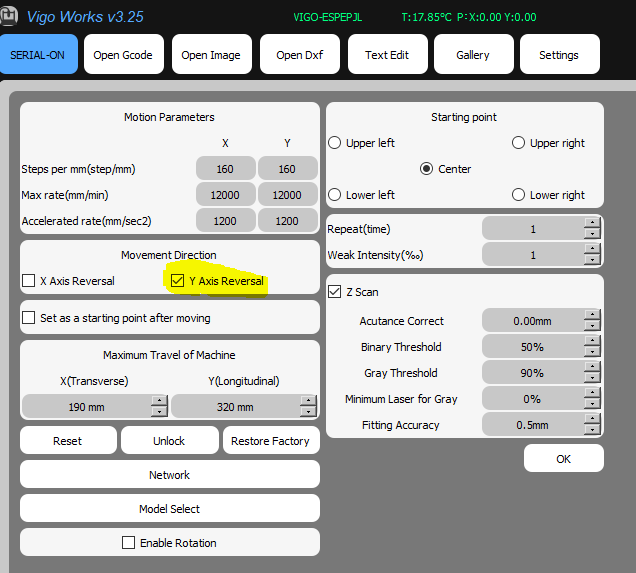
Task: Decrease Weak Intensity with the down arrow
Action: coord(592,260)
